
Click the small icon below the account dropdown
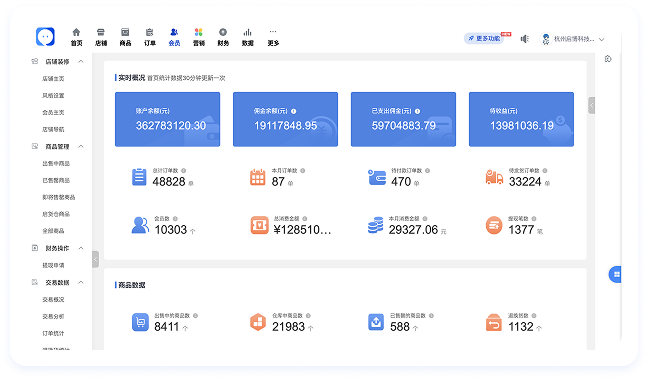click(608, 59)
